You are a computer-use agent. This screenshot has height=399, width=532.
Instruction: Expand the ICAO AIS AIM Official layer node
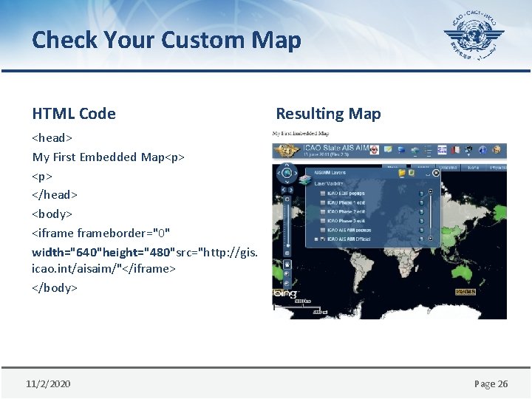coord(316,239)
